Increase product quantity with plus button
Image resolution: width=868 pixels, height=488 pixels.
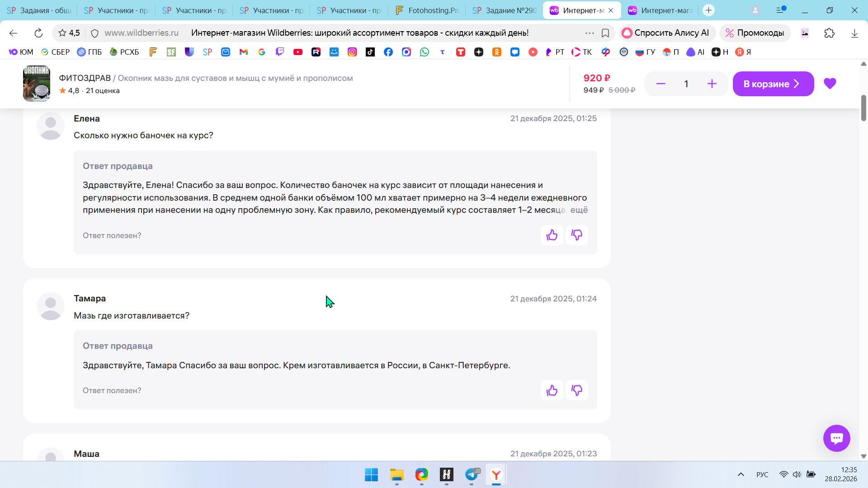click(712, 84)
